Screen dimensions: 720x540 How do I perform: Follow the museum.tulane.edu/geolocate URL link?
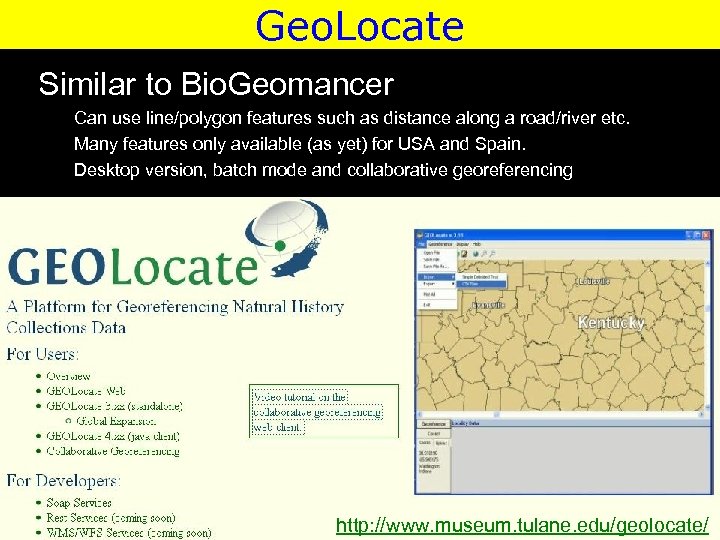pos(523,525)
